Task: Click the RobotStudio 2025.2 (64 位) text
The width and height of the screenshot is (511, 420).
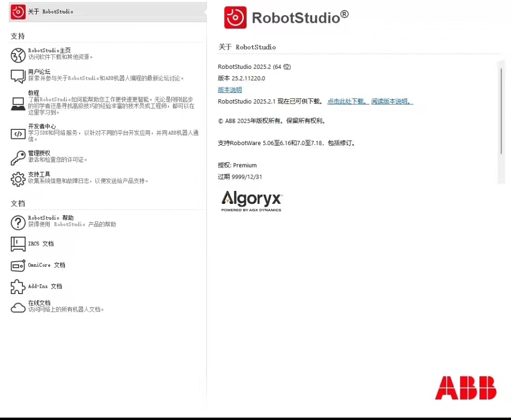Action: pyautogui.click(x=254, y=67)
